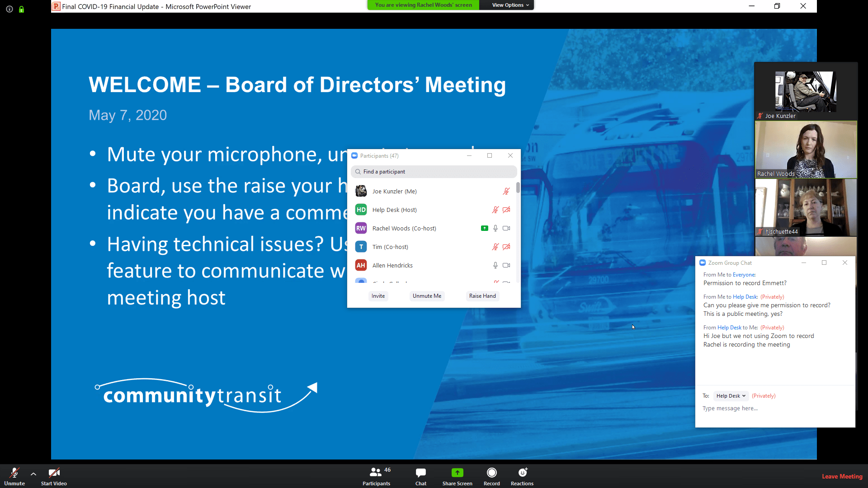Click the participants list scrollbar
Screen dimensions: 868x488
[518, 188]
